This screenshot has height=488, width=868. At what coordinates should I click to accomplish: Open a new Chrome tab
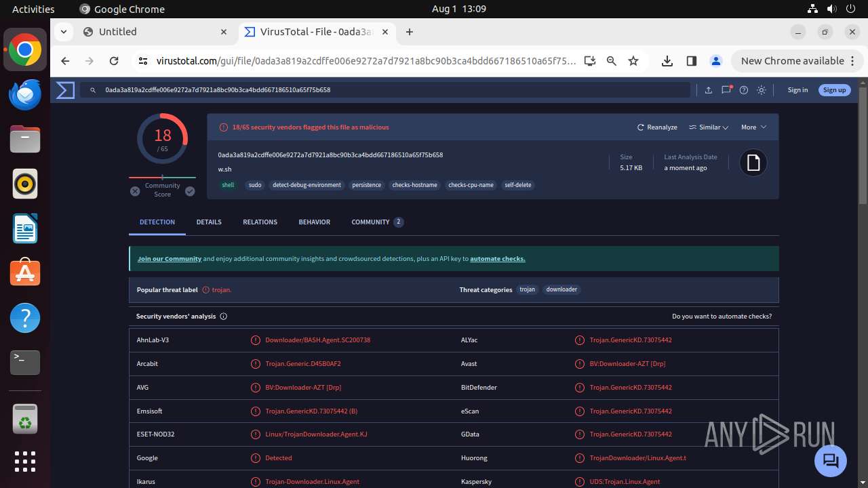point(410,32)
